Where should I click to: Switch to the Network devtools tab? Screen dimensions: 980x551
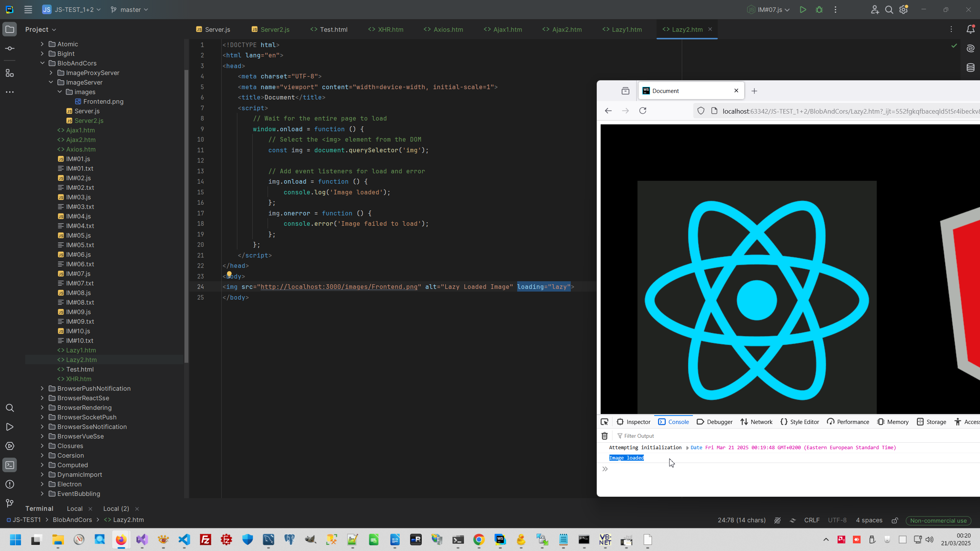coord(756,422)
